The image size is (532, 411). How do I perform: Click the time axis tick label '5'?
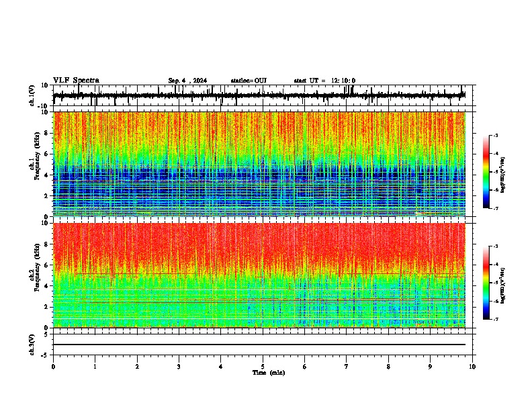coord(263,367)
